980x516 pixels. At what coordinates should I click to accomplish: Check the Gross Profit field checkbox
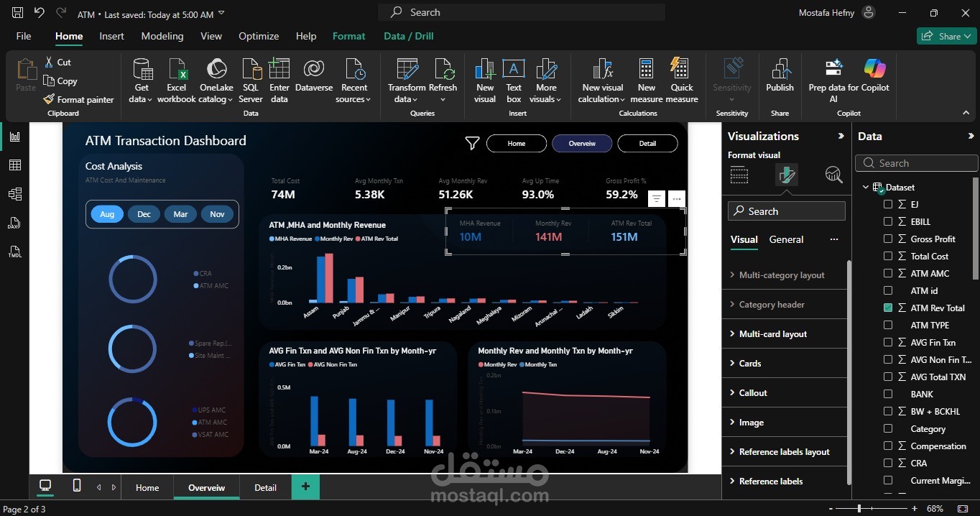click(888, 239)
